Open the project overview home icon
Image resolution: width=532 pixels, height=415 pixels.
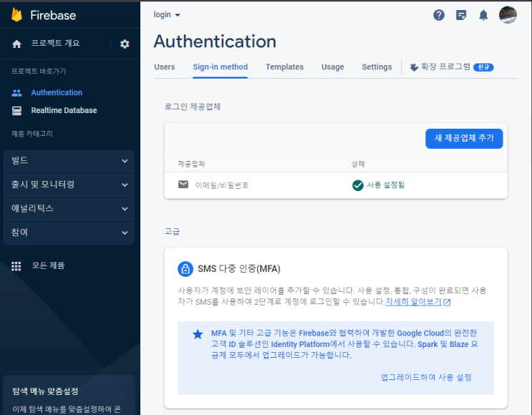pyautogui.click(x=16, y=44)
